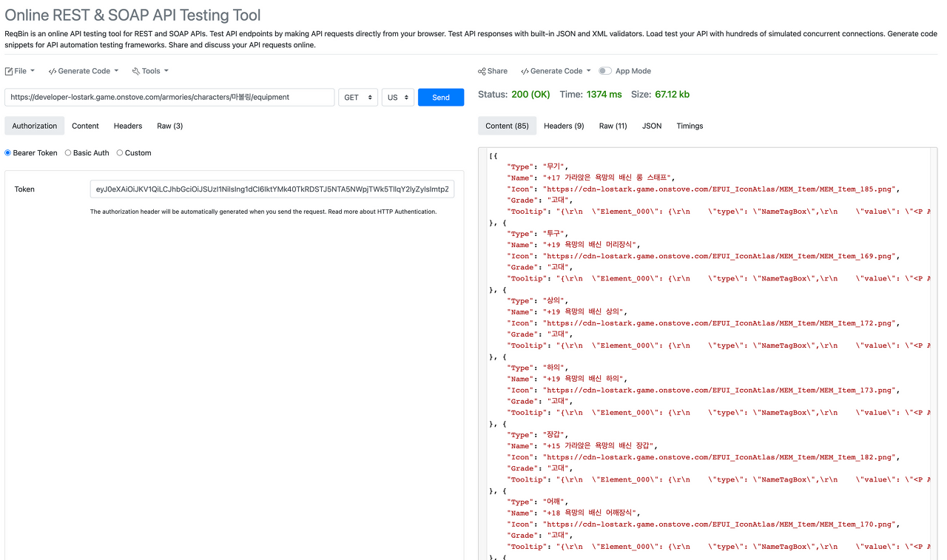
Task: Switch to the request Headers tab
Action: coord(128,126)
